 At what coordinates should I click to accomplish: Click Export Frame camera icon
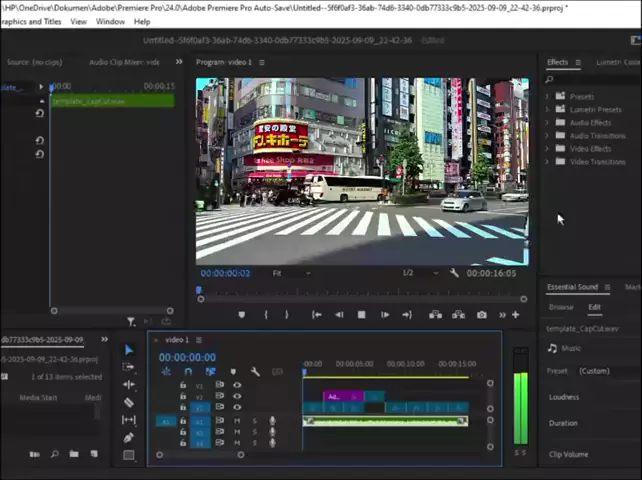click(481, 315)
